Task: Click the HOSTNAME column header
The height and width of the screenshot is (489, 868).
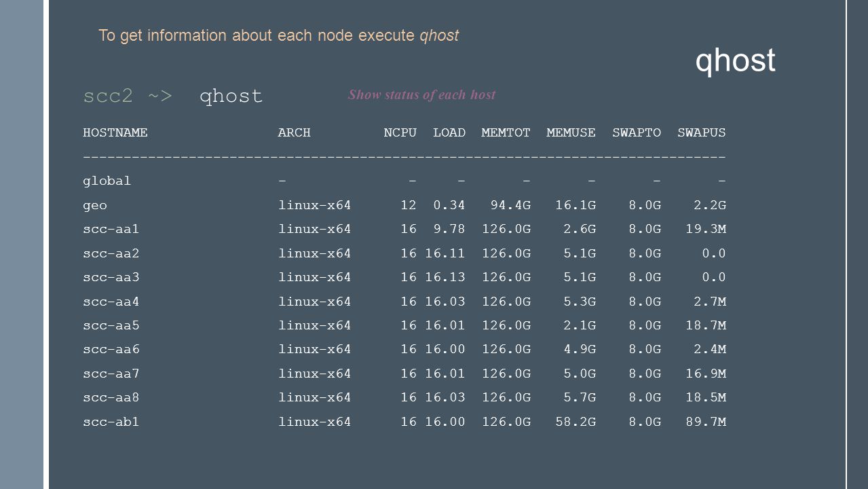Action: click(115, 133)
